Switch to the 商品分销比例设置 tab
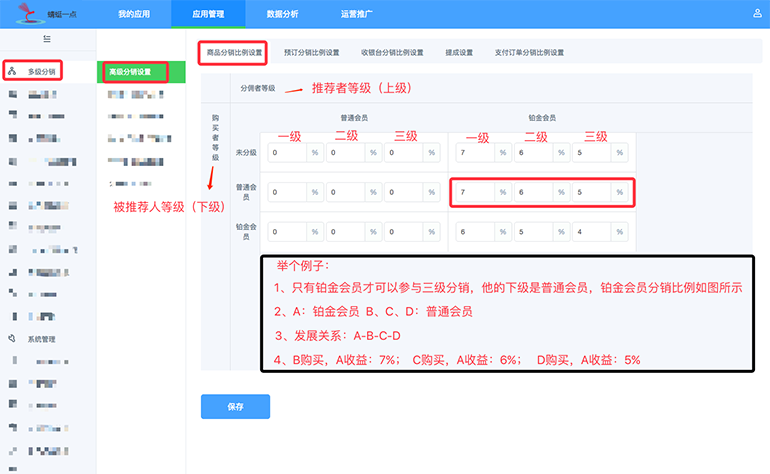This screenshot has height=474, width=770. (x=234, y=53)
